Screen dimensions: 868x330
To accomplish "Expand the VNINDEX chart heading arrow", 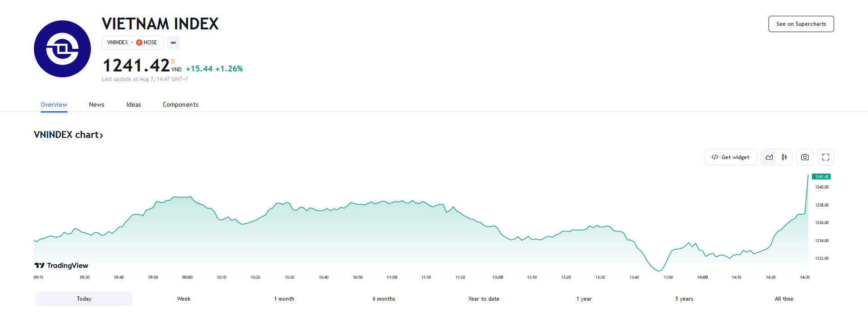I will coord(101,135).
